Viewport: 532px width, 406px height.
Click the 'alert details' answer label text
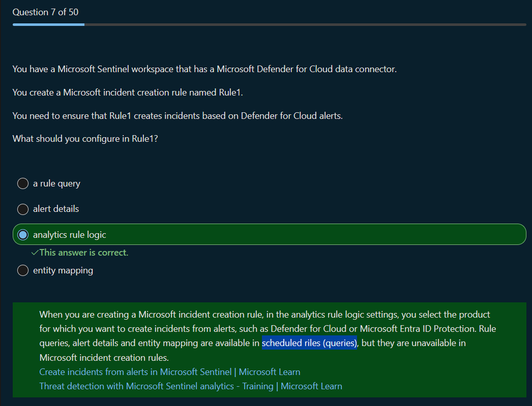pos(56,209)
